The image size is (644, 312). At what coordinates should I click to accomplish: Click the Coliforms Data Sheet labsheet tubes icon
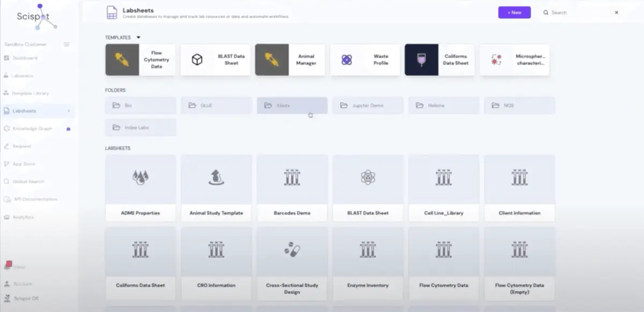coord(141,249)
